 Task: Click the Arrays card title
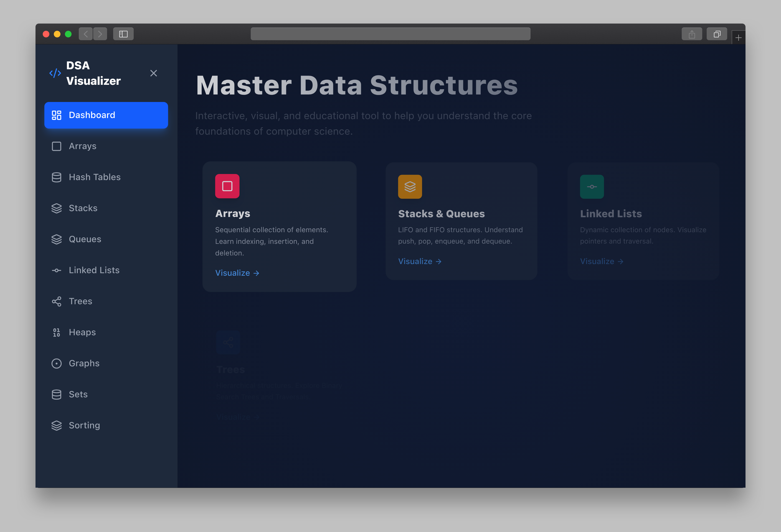[232, 214]
